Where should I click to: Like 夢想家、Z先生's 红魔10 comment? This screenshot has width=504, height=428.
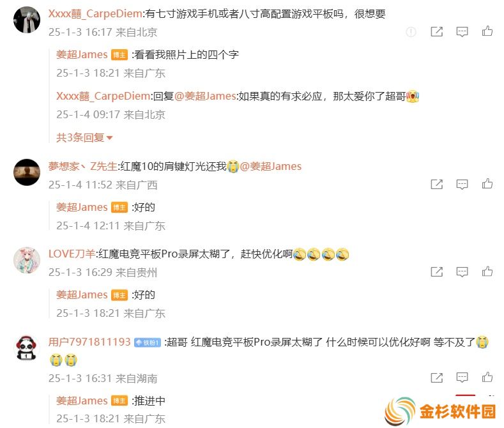coord(487,184)
